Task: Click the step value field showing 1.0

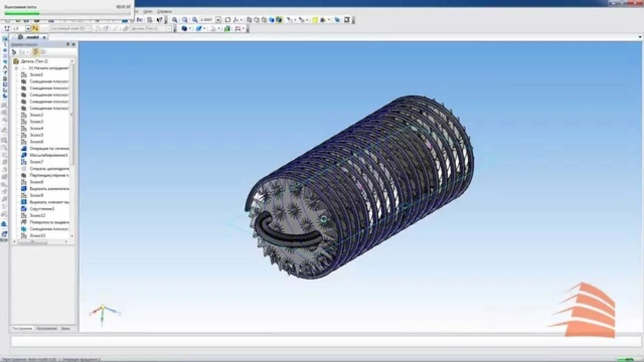Action: (x=18, y=29)
